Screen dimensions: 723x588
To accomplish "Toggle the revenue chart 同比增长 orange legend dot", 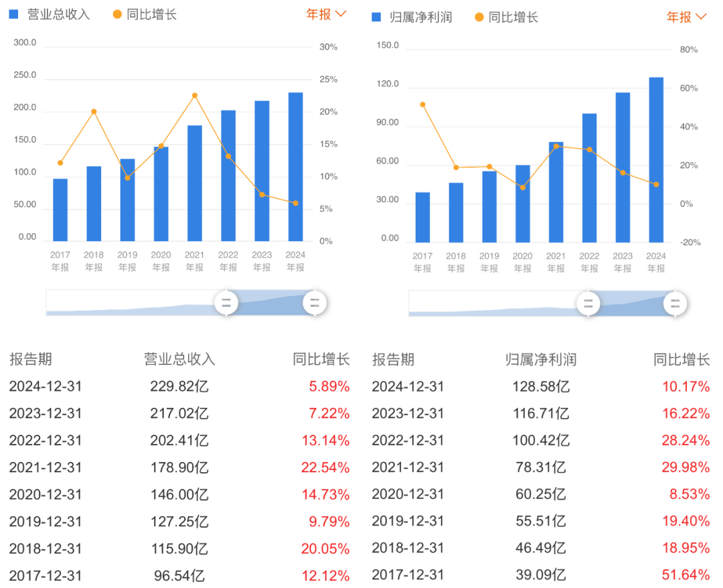I will pyautogui.click(x=118, y=14).
